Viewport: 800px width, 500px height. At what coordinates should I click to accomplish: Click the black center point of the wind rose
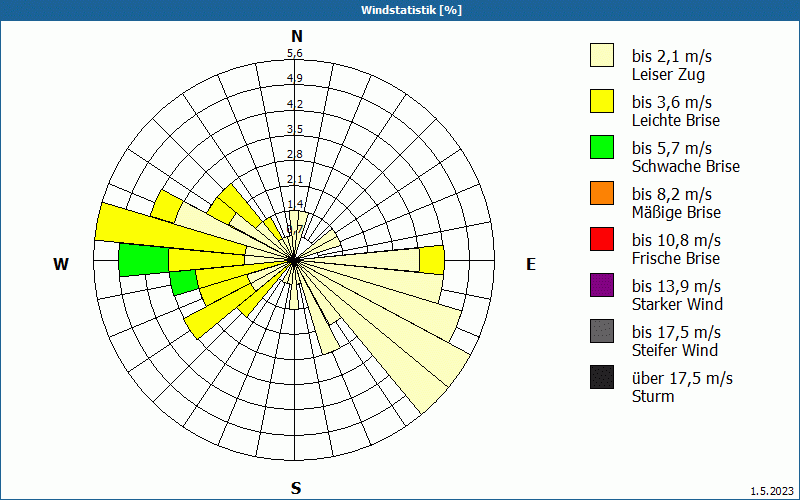coord(293,261)
